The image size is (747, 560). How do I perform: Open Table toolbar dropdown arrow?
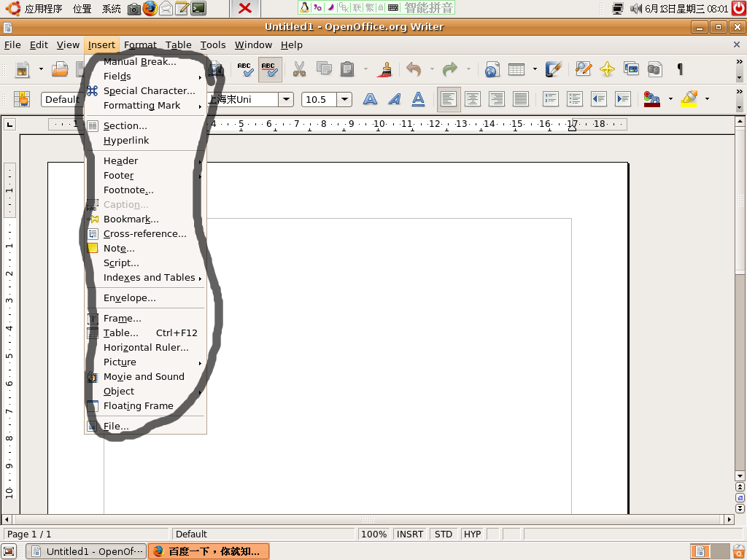point(535,69)
